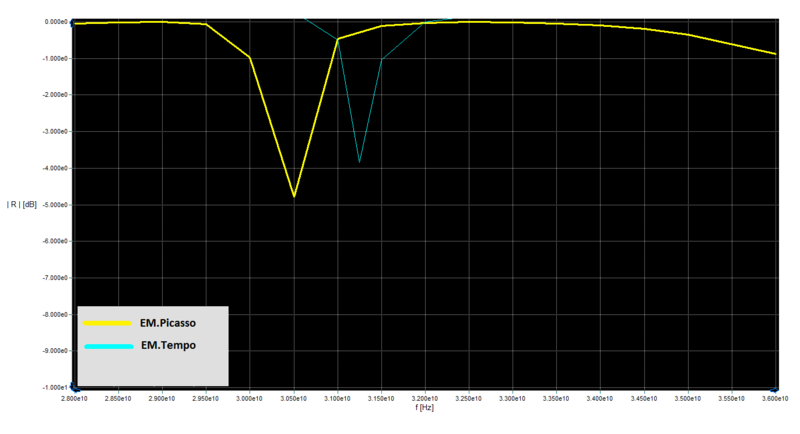Click the cyan EM.Tempo legend line swatch
Viewport: 800px width, 434px height.
click(109, 346)
